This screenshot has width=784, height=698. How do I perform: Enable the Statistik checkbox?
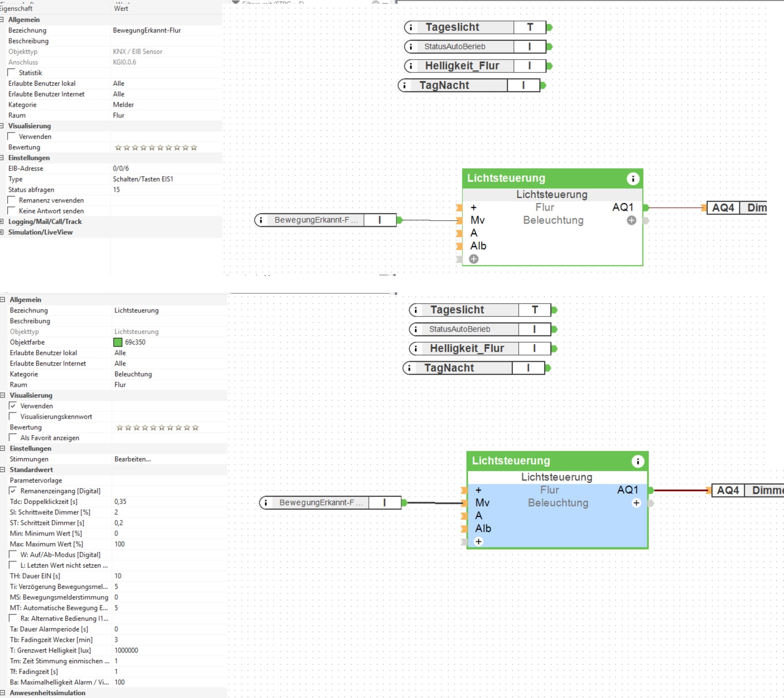12,72
